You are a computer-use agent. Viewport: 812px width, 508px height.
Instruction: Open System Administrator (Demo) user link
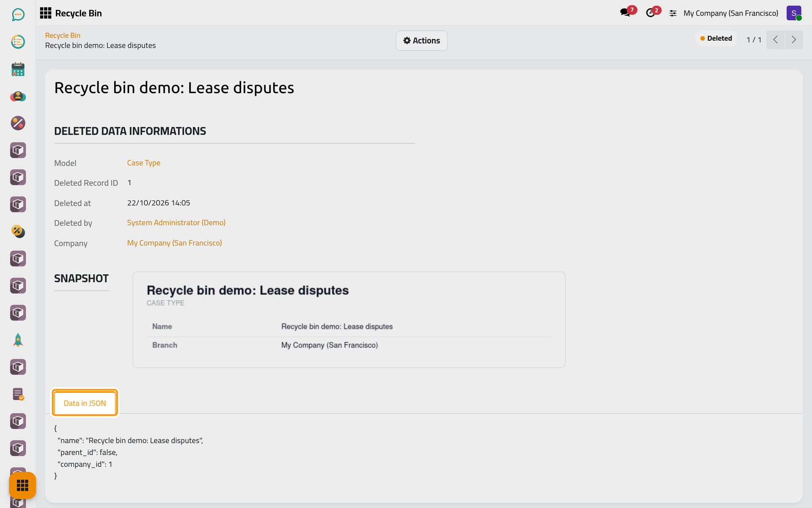click(x=176, y=223)
